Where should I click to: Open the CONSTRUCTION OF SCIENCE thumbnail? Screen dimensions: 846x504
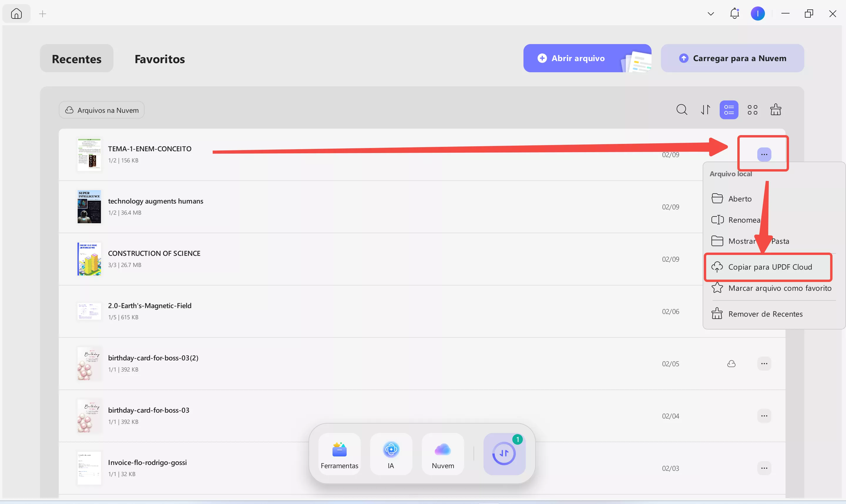point(89,259)
